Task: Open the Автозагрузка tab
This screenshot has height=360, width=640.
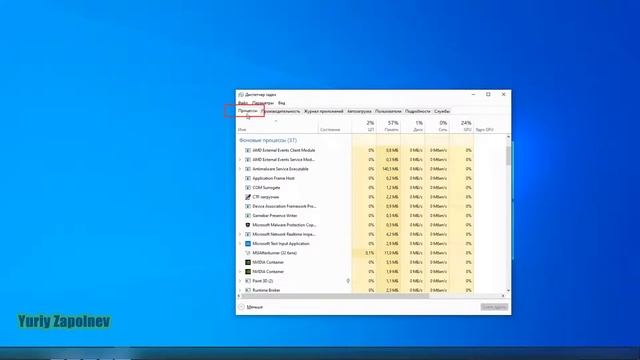Action: (x=359, y=111)
